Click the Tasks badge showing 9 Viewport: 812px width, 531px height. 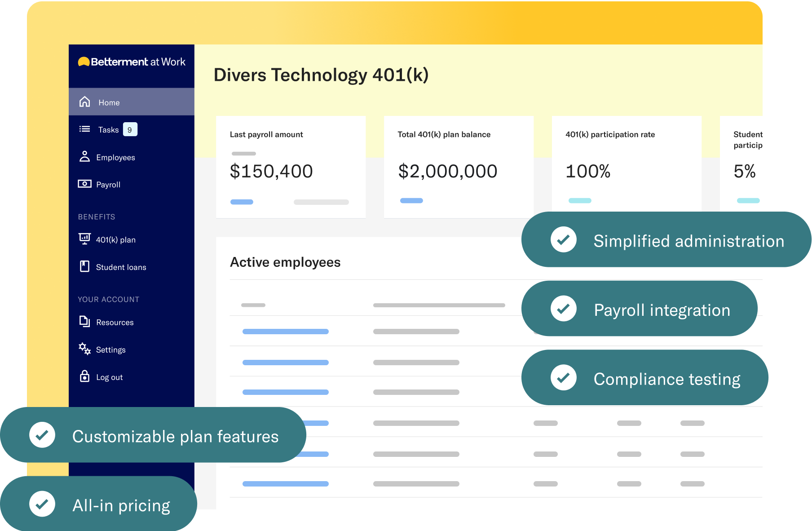130,129
